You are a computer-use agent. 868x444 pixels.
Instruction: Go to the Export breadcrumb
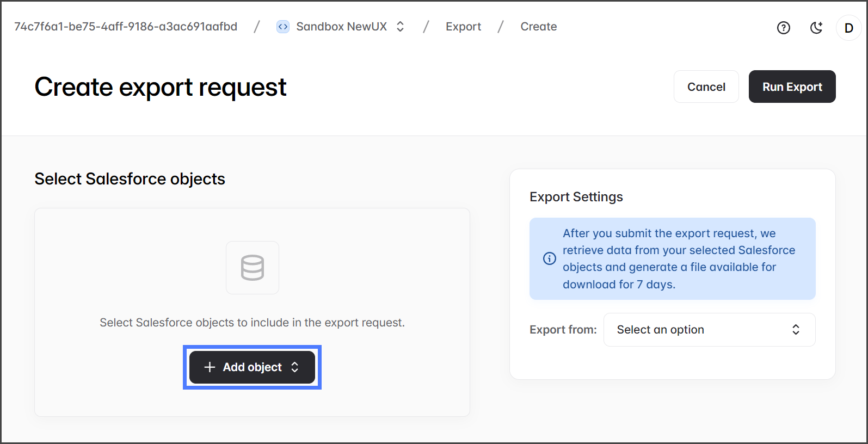[463, 27]
